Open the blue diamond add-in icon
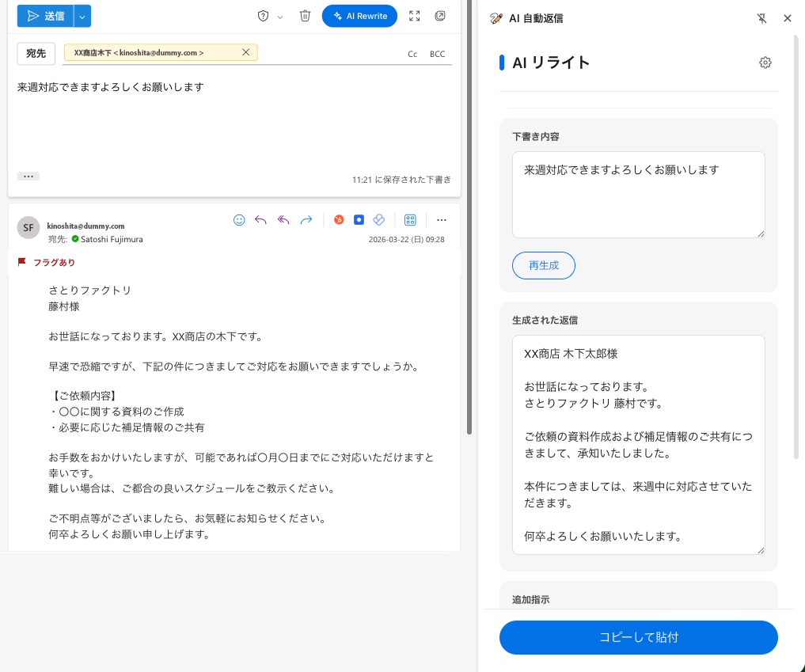805x672 pixels. (x=379, y=220)
